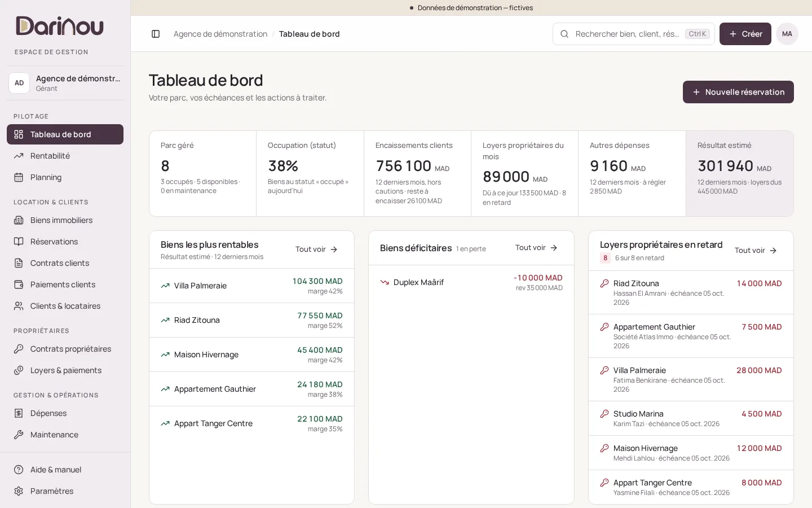The image size is (812, 508).
Task: Click the Paramètres gear icon
Action: pos(19,491)
